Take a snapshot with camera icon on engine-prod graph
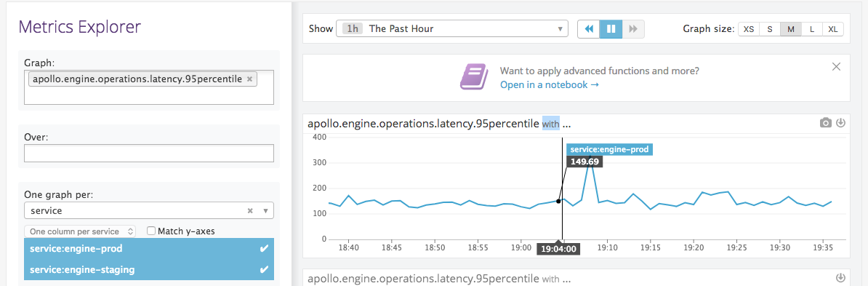The width and height of the screenshot is (868, 286). coord(825,123)
